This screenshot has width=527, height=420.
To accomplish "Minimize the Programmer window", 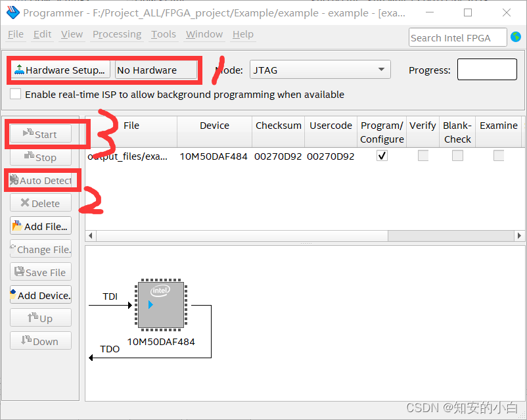I will tap(430, 12).
